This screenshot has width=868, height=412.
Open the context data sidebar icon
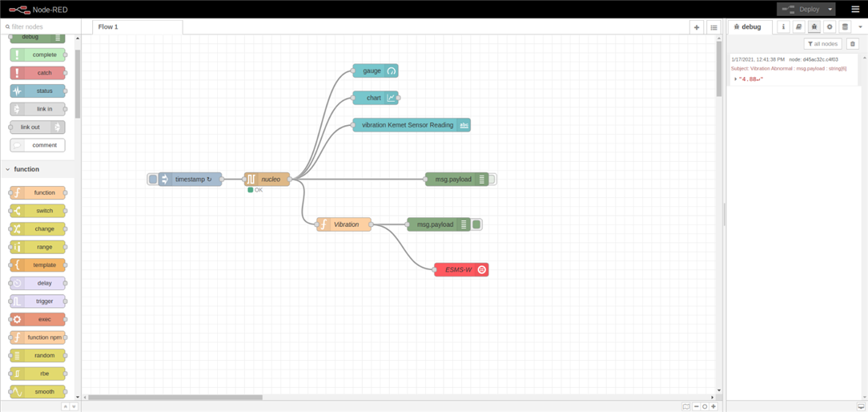tap(845, 26)
